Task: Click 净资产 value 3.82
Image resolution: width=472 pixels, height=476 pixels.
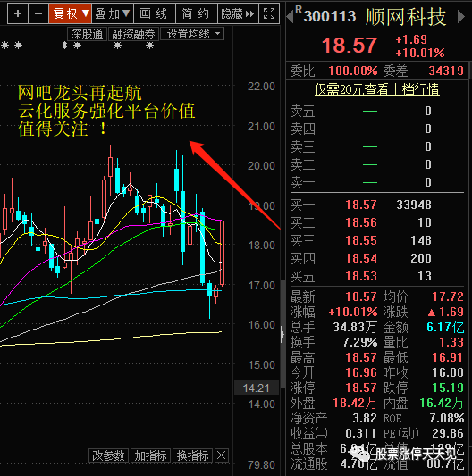Action: [x=365, y=418]
